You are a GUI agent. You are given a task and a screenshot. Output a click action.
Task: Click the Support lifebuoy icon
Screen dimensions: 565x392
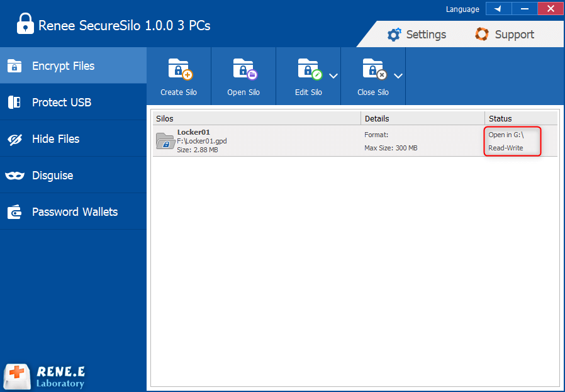[482, 34]
